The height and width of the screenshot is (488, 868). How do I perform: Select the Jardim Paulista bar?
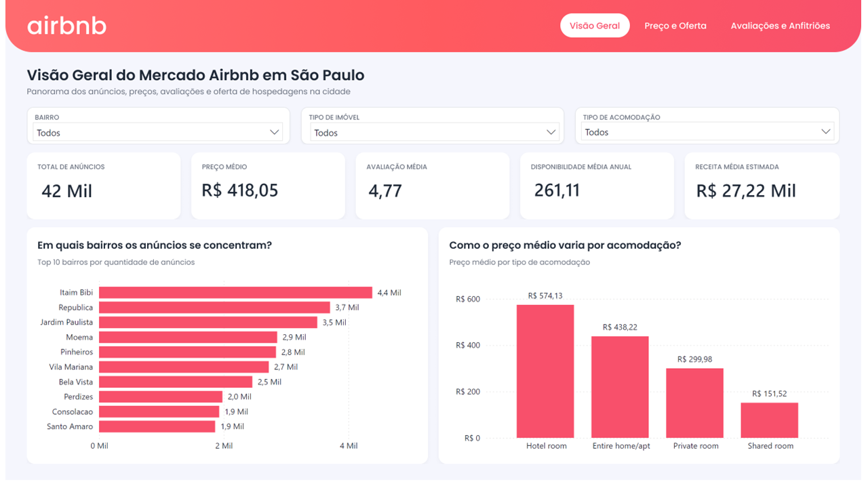[x=208, y=323]
